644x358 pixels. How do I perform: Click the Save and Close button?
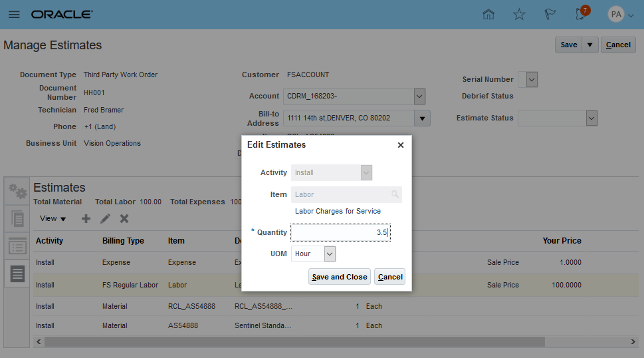tap(339, 277)
